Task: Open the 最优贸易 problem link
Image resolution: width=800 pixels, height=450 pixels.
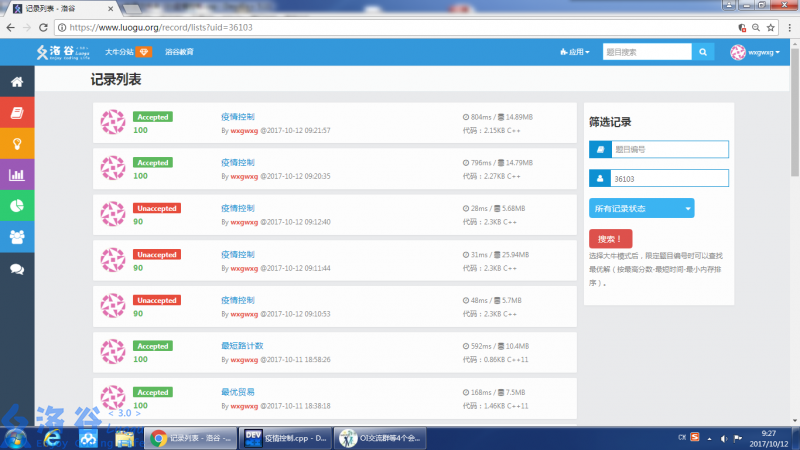Action: [x=238, y=392]
